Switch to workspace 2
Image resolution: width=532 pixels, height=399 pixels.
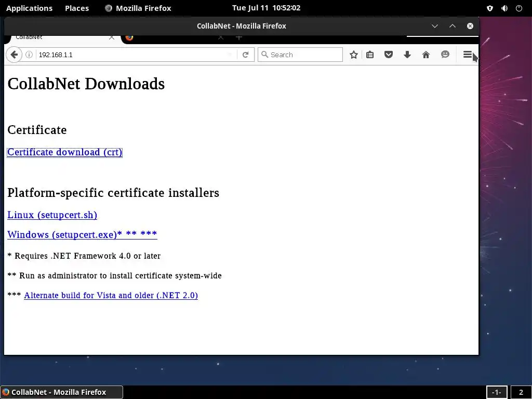click(x=521, y=392)
